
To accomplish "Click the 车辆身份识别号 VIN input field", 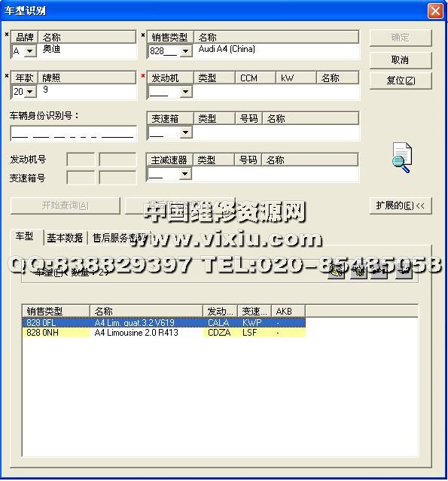I will [73, 133].
